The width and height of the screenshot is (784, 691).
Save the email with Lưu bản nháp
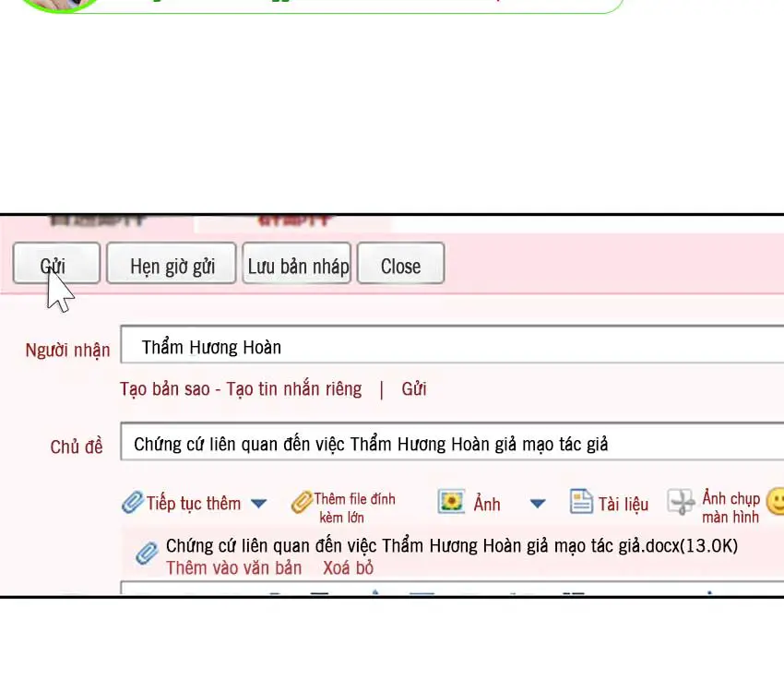click(297, 264)
